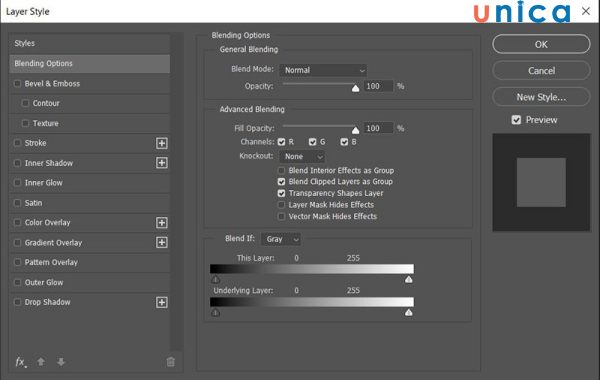Move effect down with arrow icon

(x=61, y=362)
